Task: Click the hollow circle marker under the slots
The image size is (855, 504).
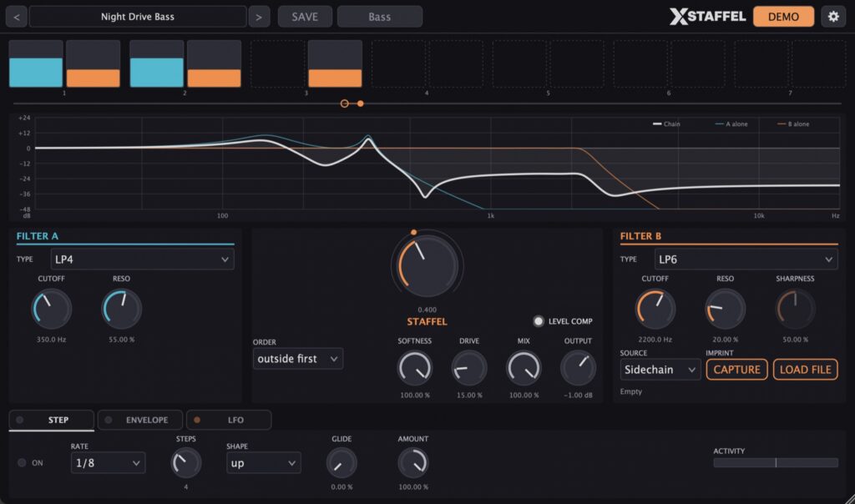Action: click(344, 103)
